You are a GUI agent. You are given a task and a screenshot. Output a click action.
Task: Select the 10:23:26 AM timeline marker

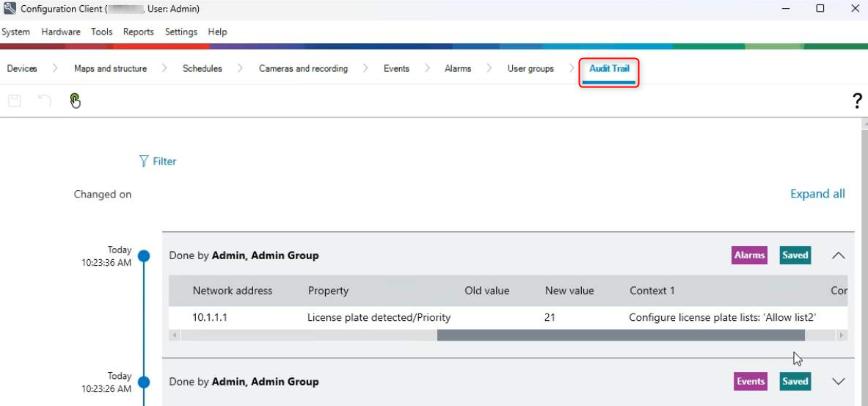[x=144, y=382]
